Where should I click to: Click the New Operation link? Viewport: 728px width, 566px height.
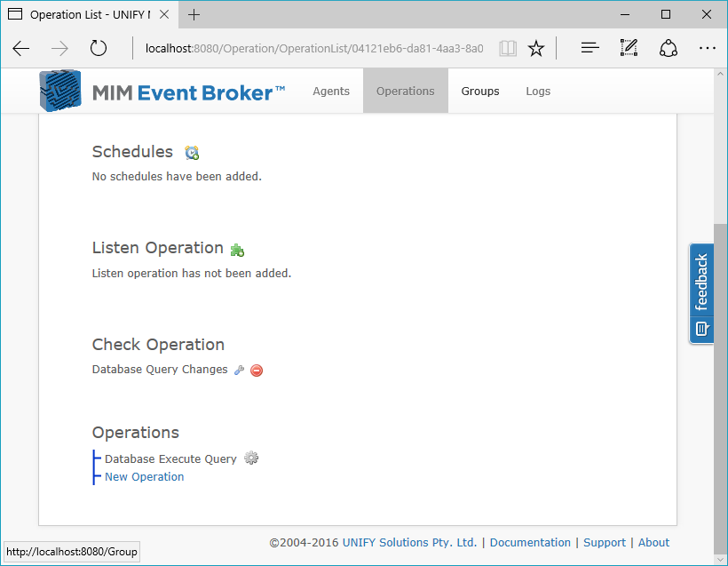click(x=145, y=477)
